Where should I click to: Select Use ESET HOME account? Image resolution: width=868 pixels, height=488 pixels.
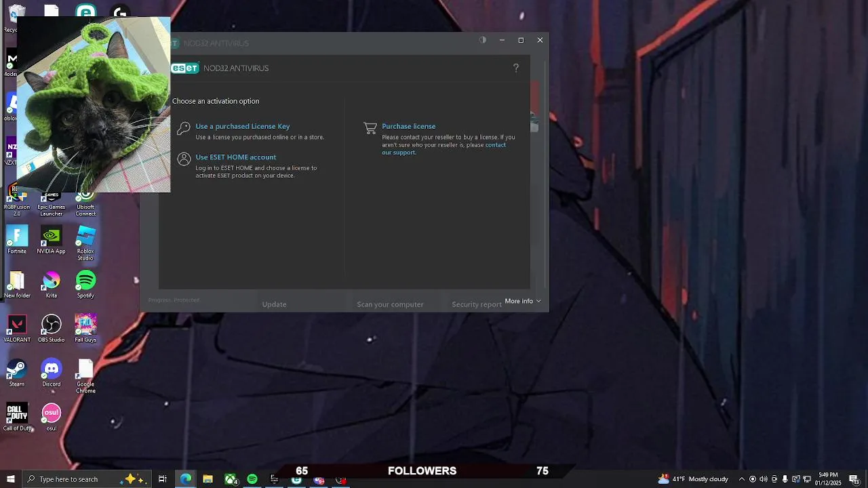235,157
